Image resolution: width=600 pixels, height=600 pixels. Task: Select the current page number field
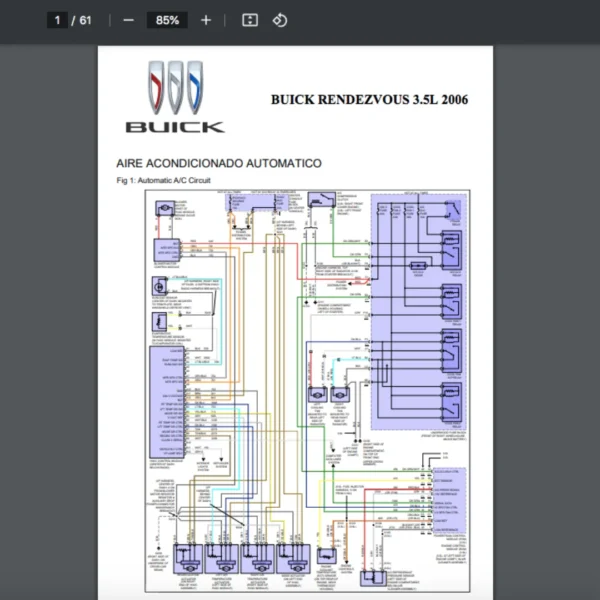tap(59, 20)
